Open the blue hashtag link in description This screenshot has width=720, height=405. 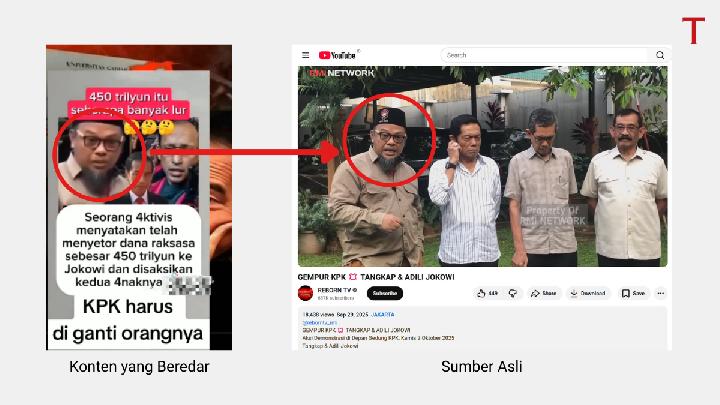320,323
